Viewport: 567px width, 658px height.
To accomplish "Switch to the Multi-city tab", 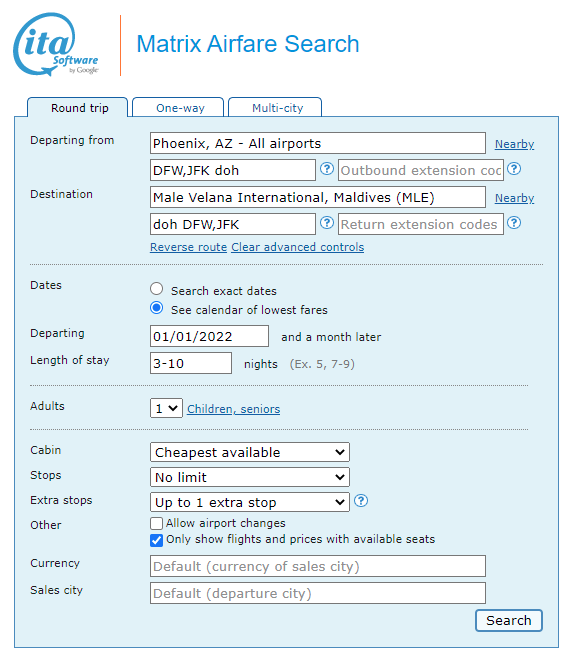I will (x=275, y=108).
